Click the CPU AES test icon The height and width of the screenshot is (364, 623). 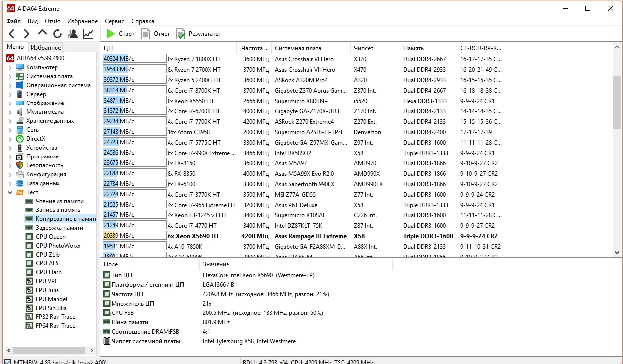(x=29, y=263)
